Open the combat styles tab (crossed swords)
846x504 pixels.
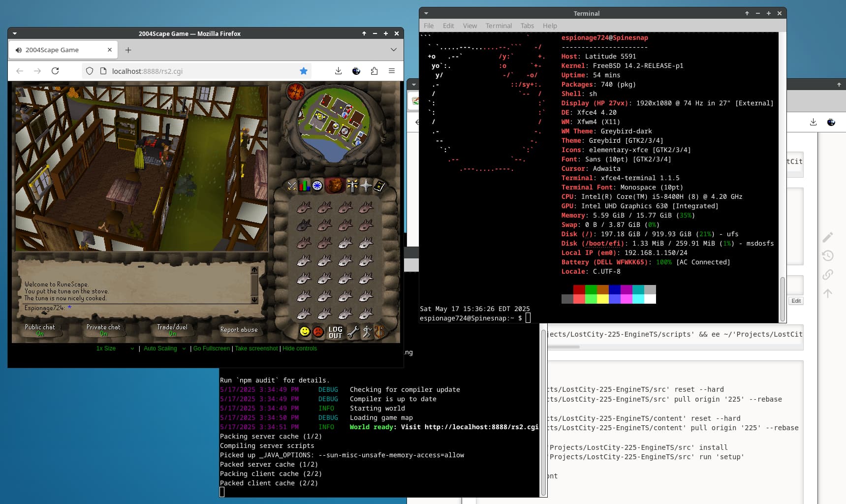[292, 186]
